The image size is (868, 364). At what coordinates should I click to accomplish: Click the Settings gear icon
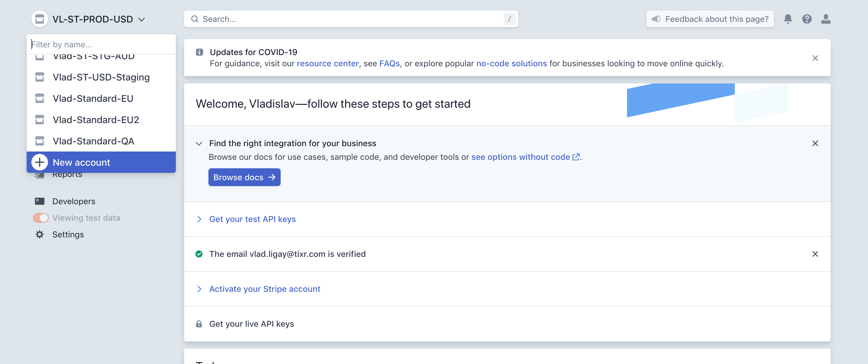(40, 234)
